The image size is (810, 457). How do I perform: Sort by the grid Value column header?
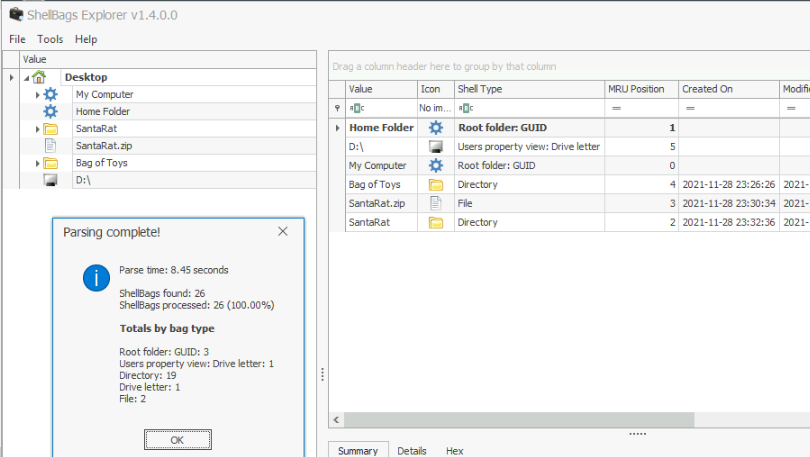pyautogui.click(x=381, y=89)
